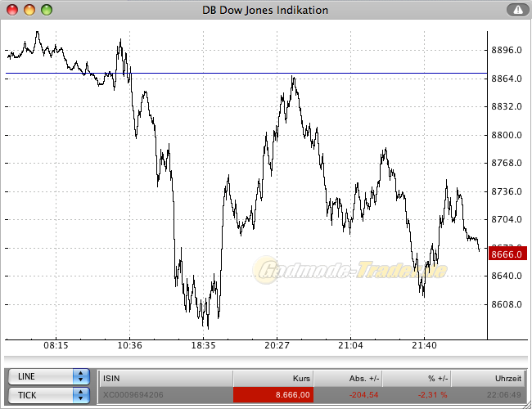The width and height of the screenshot is (532, 409).
Task: Click the 10:36 time axis label
Action: pos(129,345)
